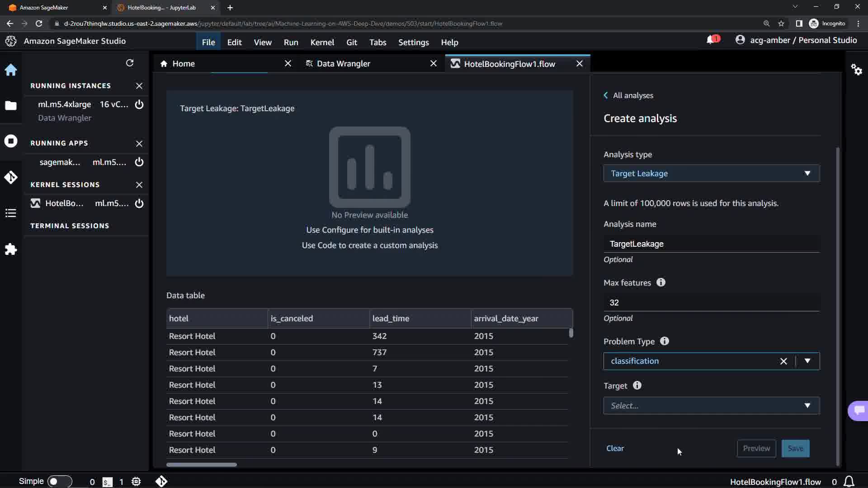
Task: Open the extensions puzzle icon
Action: (11, 249)
